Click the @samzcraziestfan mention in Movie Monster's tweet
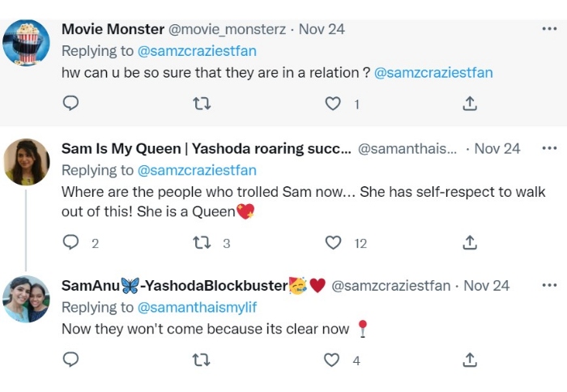Screen dimensions: 567x392 [433, 72]
